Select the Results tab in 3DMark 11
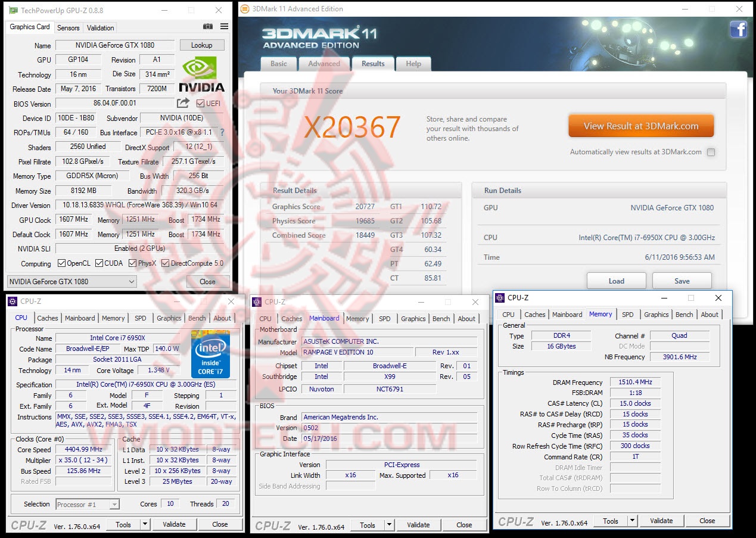Image resolution: width=756 pixels, height=538 pixels. (373, 64)
